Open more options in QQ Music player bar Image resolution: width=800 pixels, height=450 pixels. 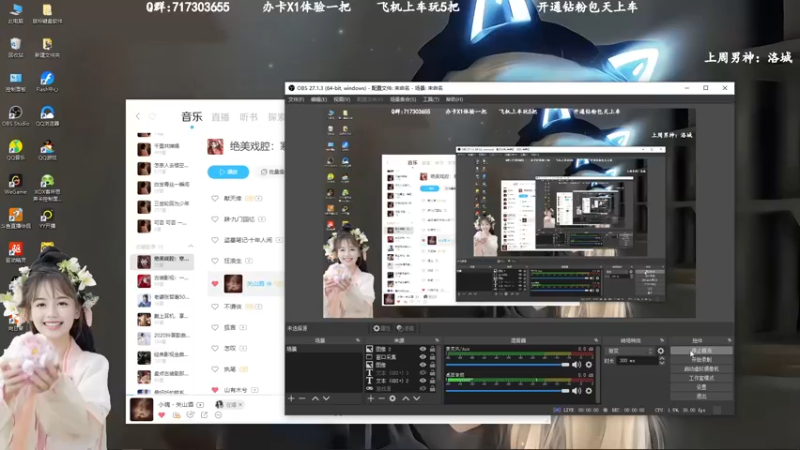218,415
